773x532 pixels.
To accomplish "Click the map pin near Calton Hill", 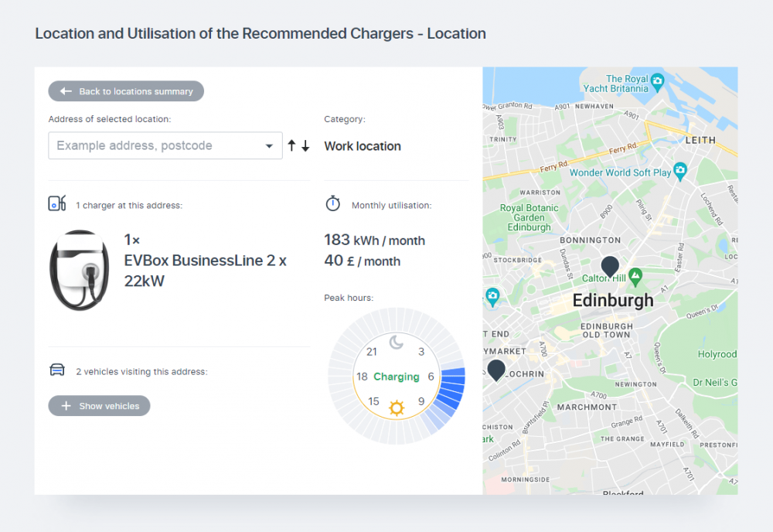I will pyautogui.click(x=610, y=265).
